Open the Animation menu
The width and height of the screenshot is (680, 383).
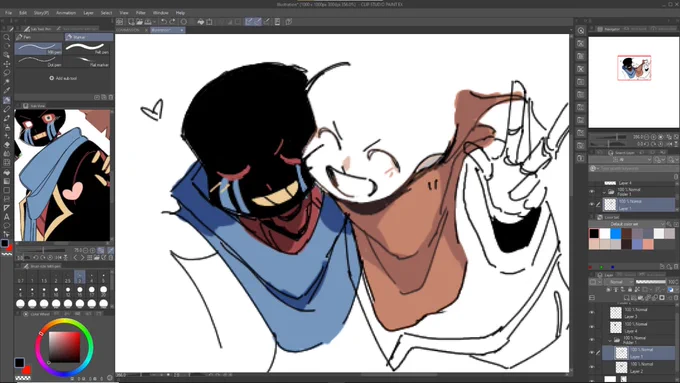click(66, 13)
